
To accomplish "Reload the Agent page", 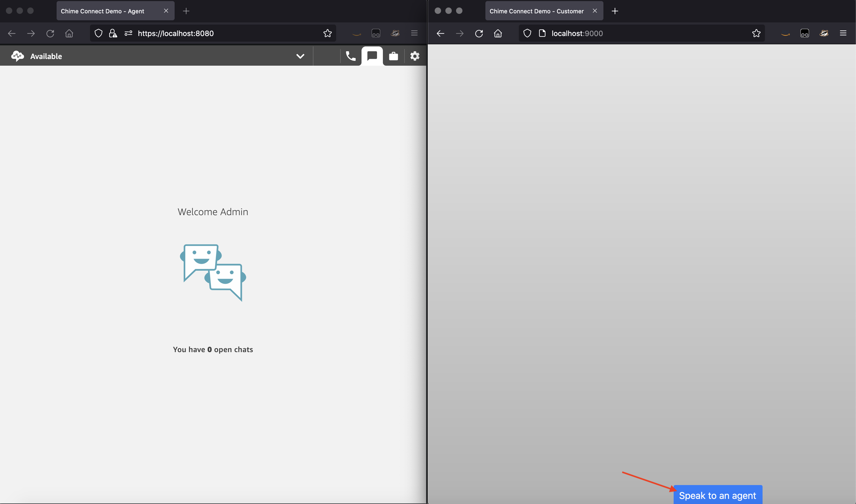I will pos(50,33).
